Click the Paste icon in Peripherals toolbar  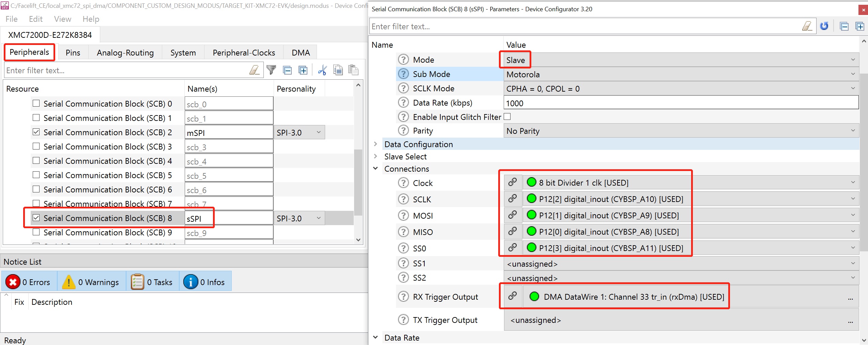[x=353, y=70]
